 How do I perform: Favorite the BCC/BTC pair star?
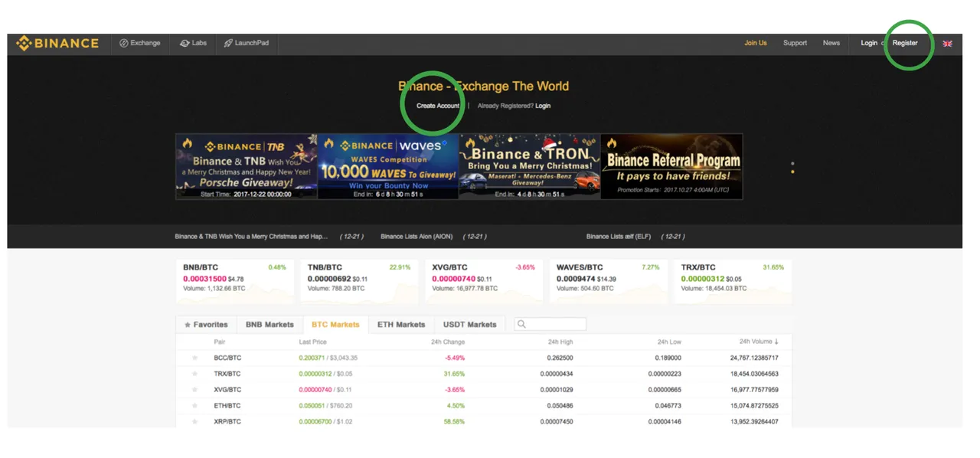point(194,358)
